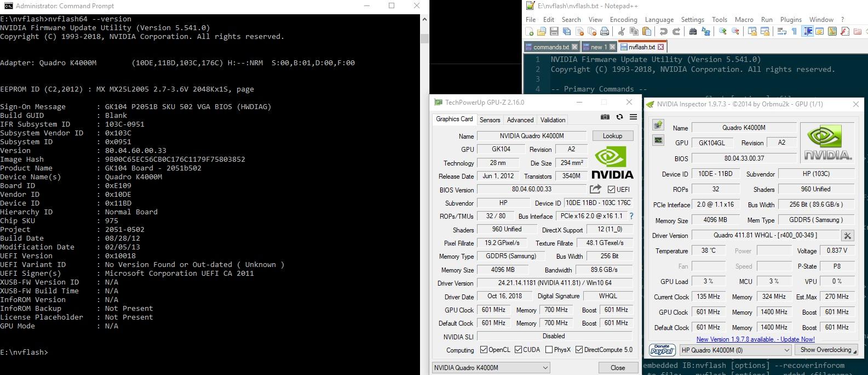
Task: Click Undo arrow in Notepad++ toolbar
Action: 664,32
